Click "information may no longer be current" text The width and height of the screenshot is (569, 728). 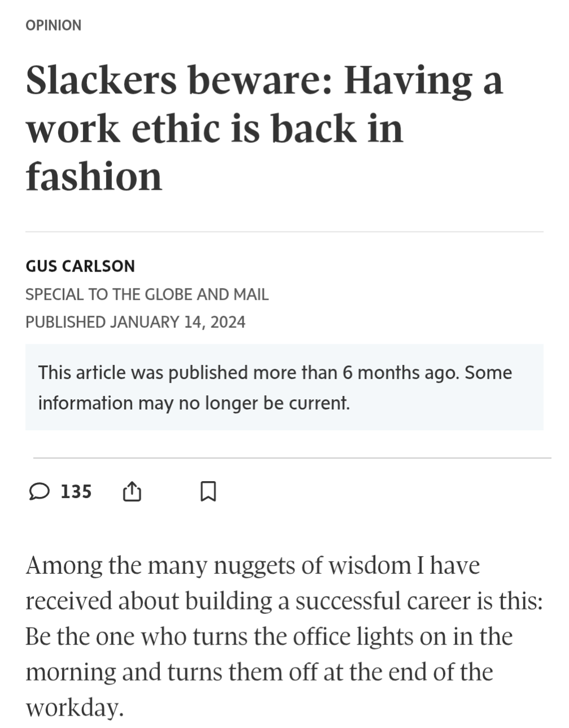tap(194, 403)
